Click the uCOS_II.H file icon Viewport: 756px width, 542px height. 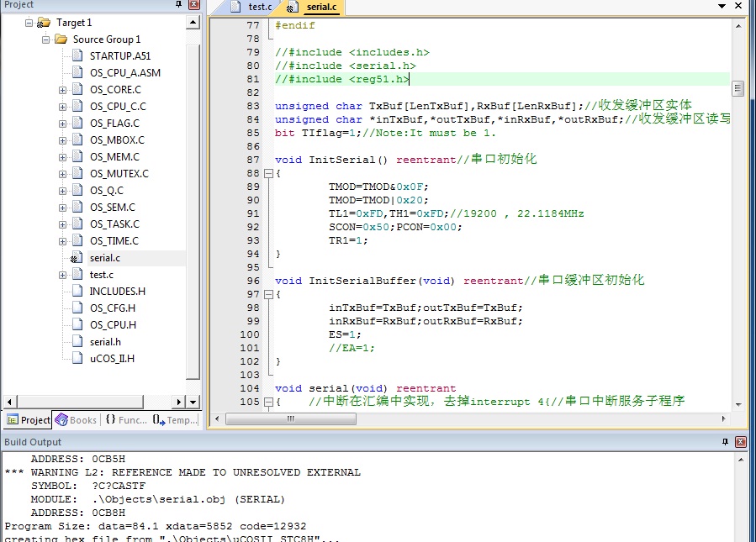(x=77, y=358)
